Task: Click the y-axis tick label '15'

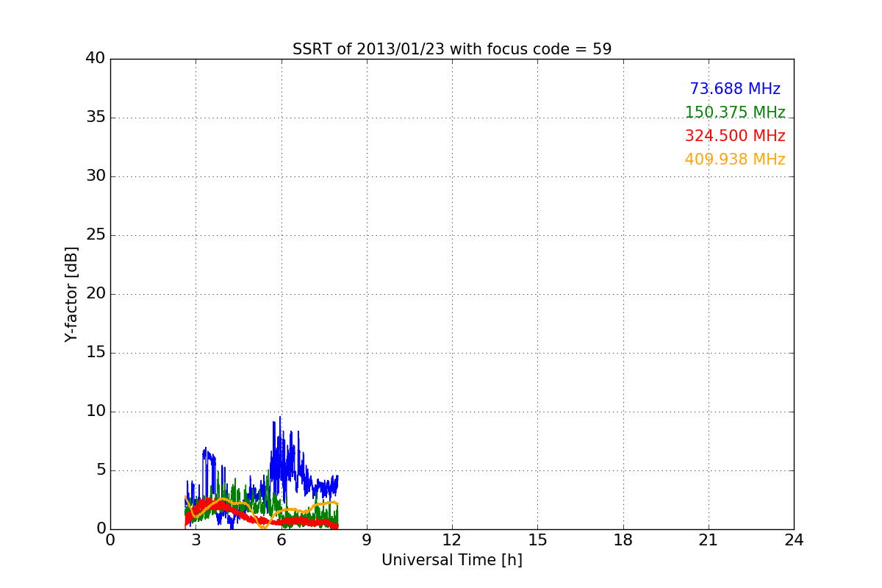Action: 96,352
